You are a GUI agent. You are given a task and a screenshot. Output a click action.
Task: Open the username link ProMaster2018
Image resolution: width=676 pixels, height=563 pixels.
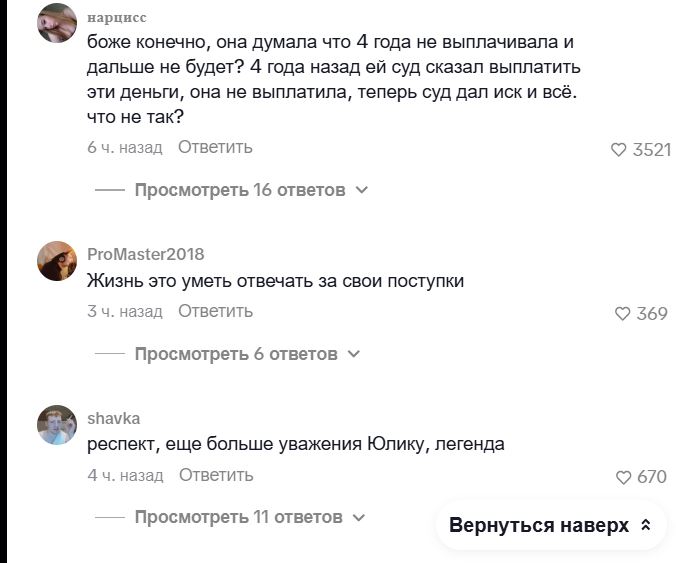tap(146, 254)
